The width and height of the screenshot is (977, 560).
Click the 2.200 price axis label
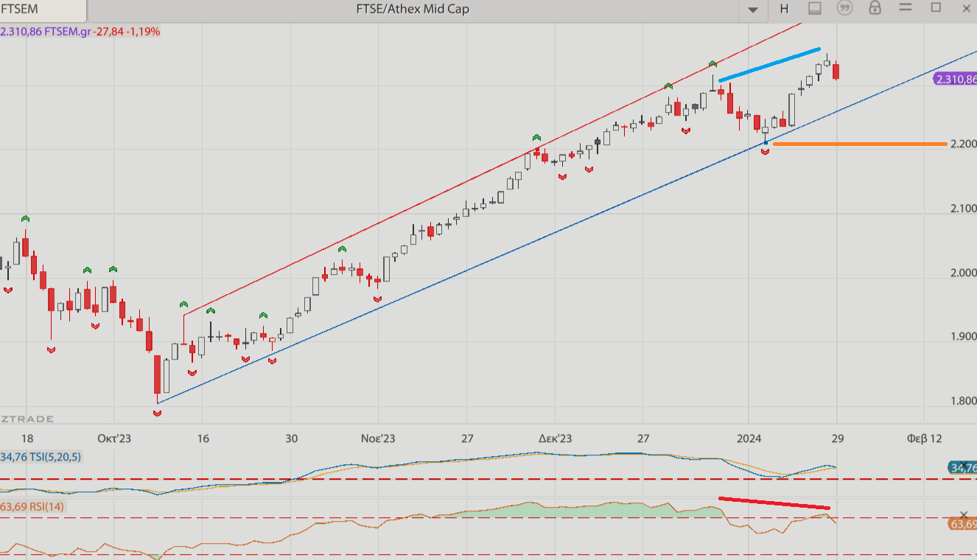click(x=963, y=144)
